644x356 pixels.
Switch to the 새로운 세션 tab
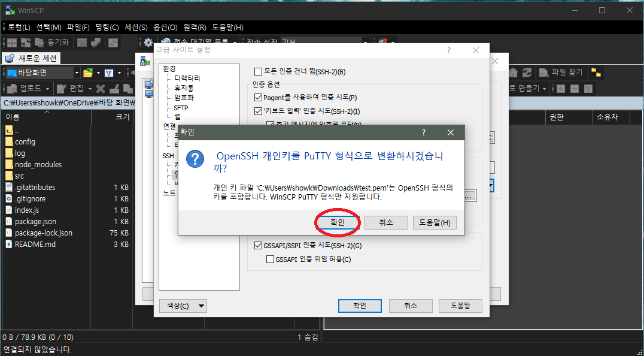coord(32,58)
